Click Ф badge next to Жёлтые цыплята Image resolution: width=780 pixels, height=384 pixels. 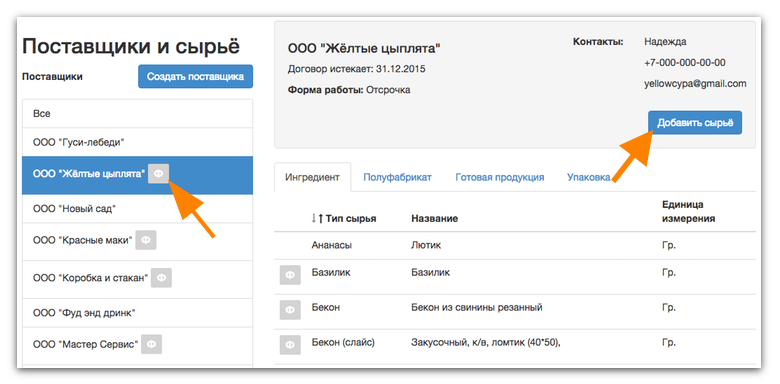tap(159, 174)
